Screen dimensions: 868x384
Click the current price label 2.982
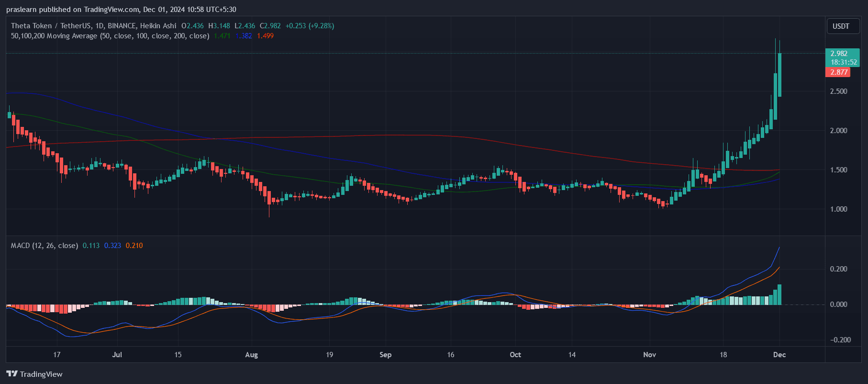839,54
